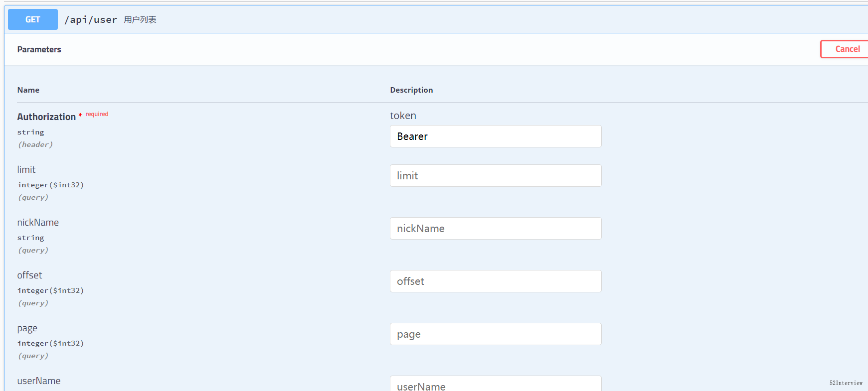
Task: Click the Name column header
Action: tap(28, 90)
